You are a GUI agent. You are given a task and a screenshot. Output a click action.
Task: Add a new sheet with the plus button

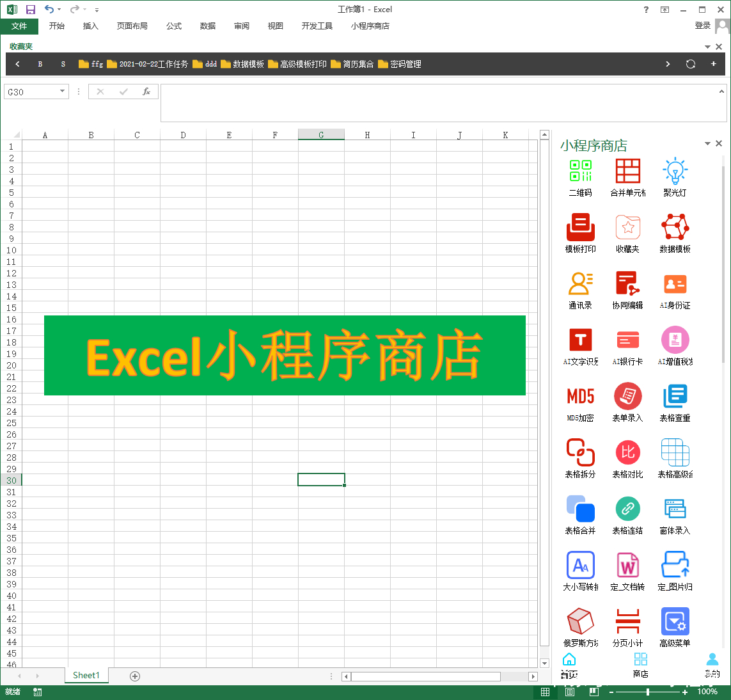click(x=135, y=676)
